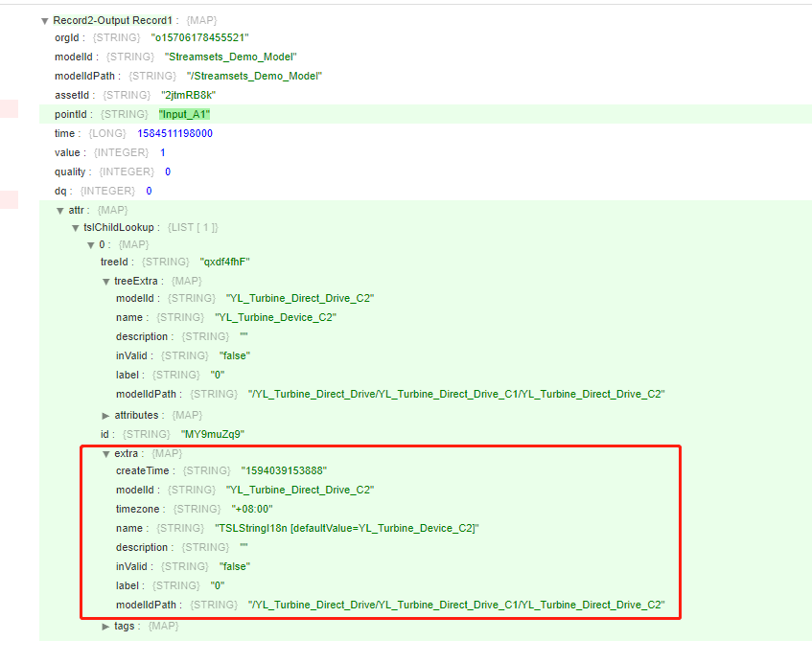This screenshot has width=812, height=663.
Task: Click the red change marker beside pointId
Action: click(8, 108)
